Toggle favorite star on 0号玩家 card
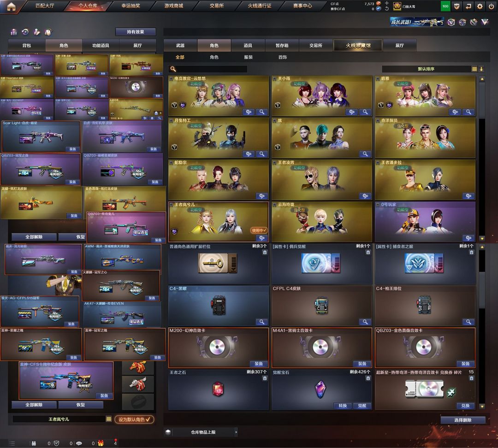This screenshot has width=498, height=448. tap(378, 205)
